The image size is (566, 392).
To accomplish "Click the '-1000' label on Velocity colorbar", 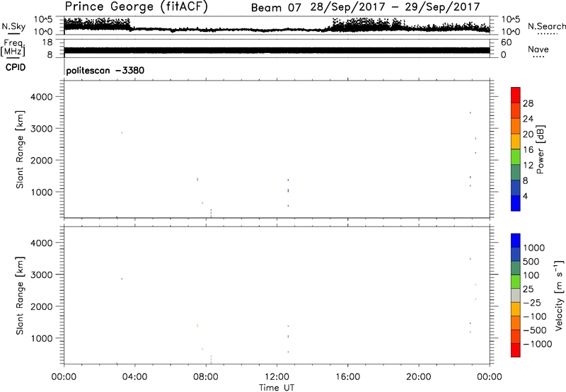I will tap(537, 344).
